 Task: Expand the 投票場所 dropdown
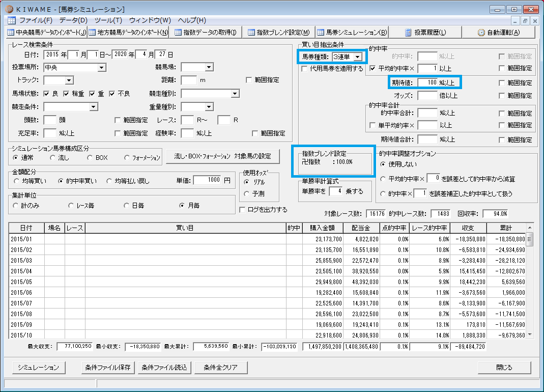point(102,68)
